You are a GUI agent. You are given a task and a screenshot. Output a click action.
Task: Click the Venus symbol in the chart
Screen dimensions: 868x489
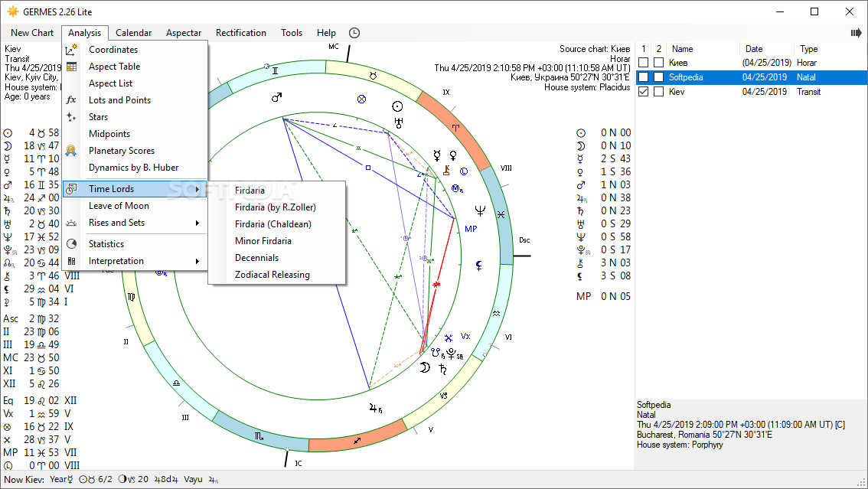tap(453, 155)
